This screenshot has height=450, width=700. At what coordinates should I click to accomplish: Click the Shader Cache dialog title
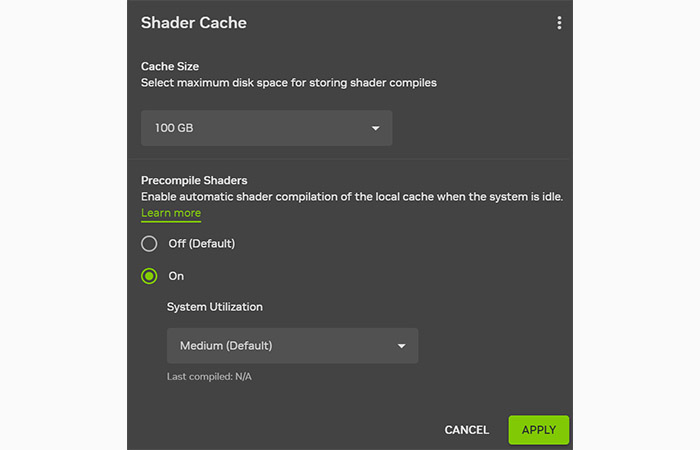193,22
